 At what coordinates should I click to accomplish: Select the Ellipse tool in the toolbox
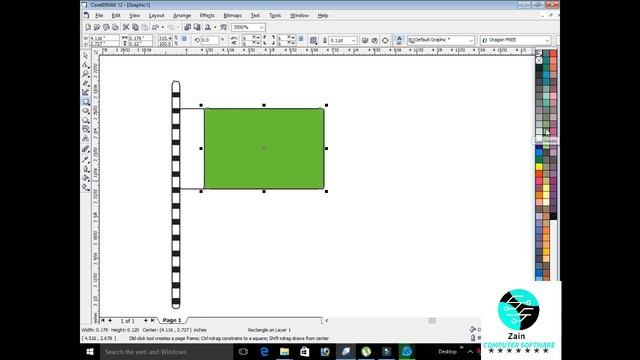click(x=86, y=111)
